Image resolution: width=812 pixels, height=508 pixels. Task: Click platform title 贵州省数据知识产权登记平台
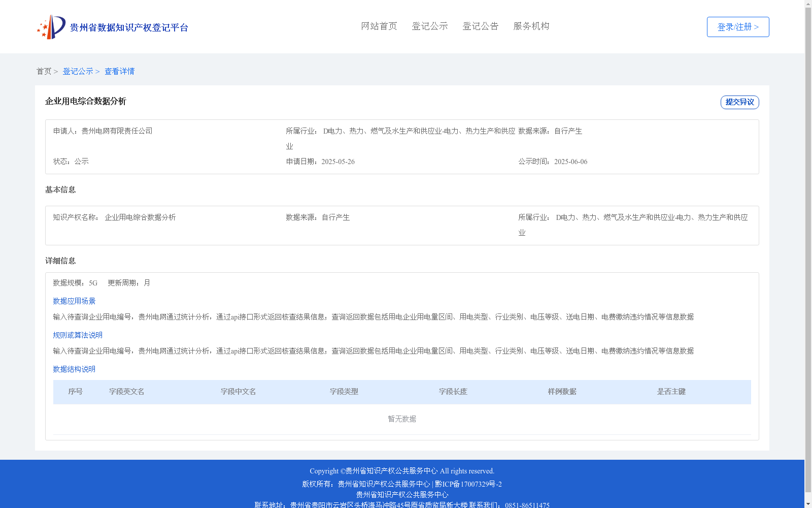[x=129, y=27]
